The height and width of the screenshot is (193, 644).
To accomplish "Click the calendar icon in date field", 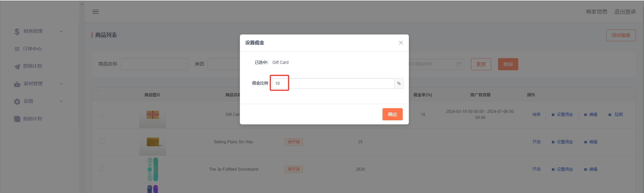I will [459, 64].
